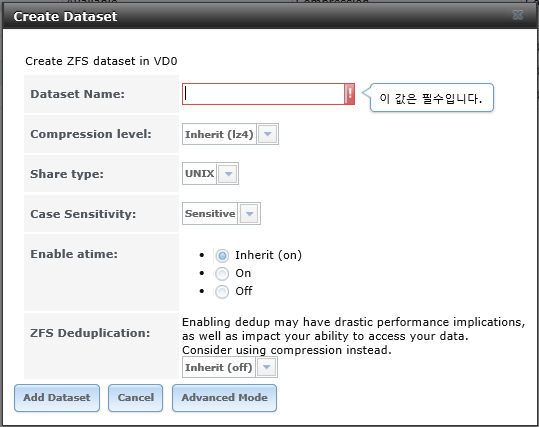Select Inherit (on) atime radio
Image resolution: width=539 pixels, height=427 pixels.
[222, 255]
